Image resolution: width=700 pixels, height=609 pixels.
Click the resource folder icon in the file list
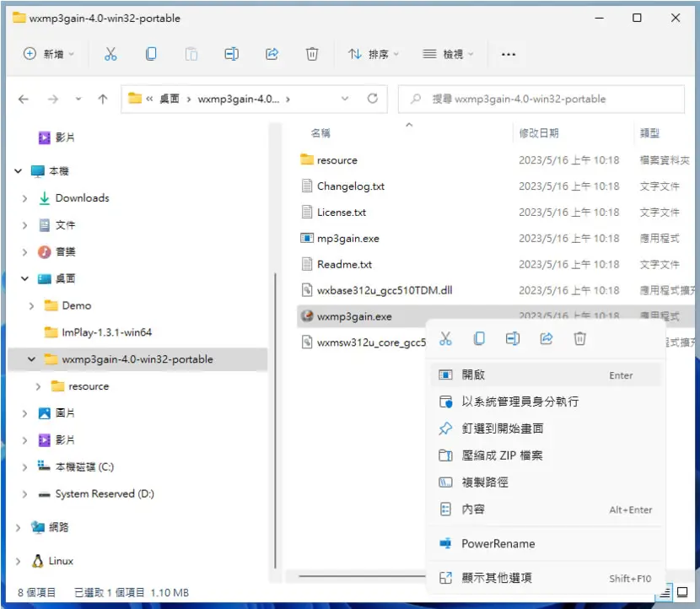point(307,159)
